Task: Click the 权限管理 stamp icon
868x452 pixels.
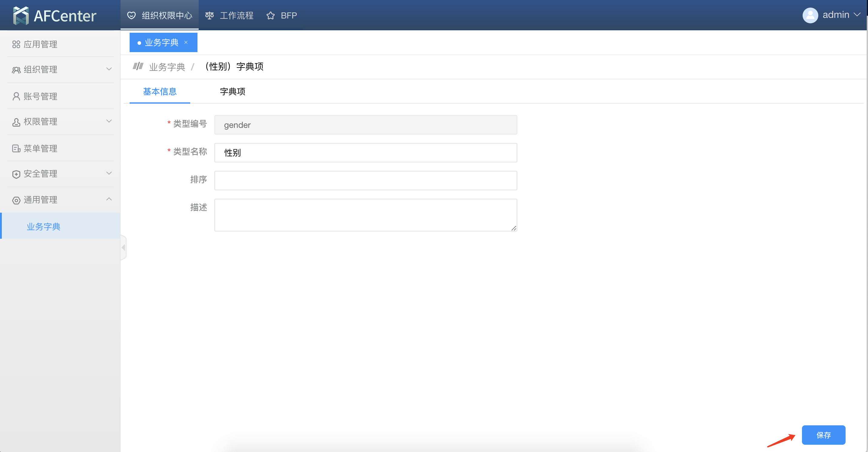Action: (16, 122)
